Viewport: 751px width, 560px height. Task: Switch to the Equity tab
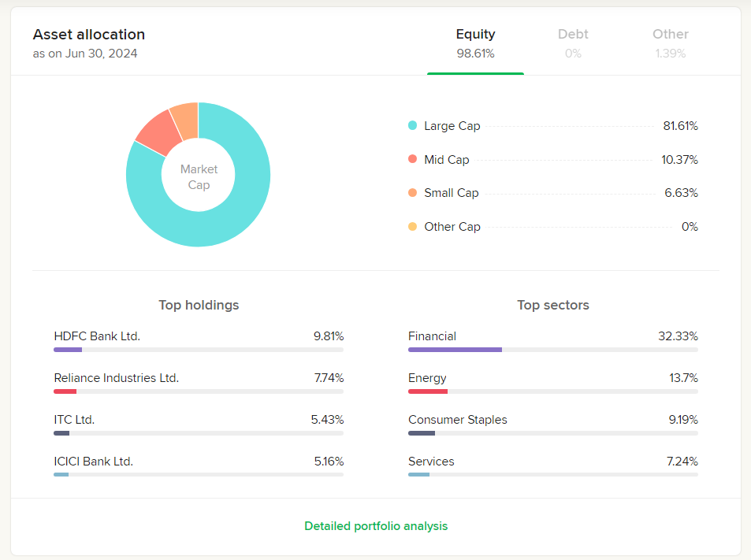(475, 43)
